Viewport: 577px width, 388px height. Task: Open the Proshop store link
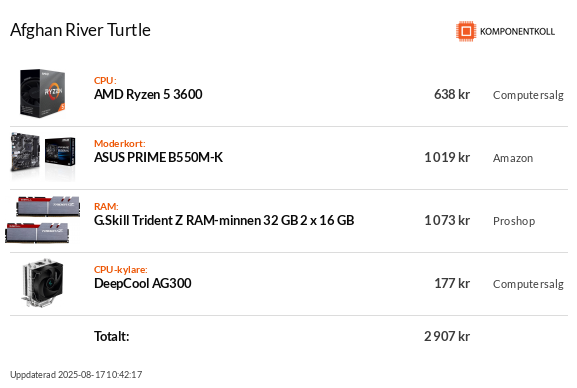click(x=514, y=221)
